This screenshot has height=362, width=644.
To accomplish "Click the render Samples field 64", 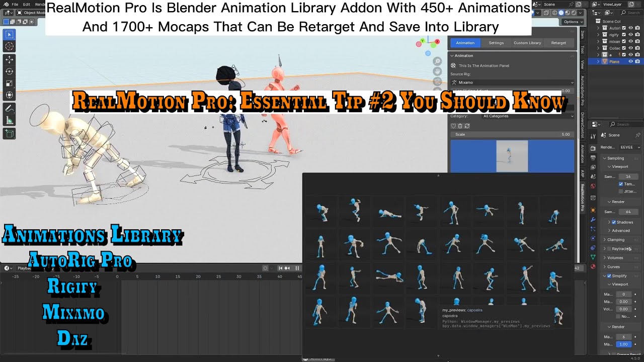I will point(628,212).
